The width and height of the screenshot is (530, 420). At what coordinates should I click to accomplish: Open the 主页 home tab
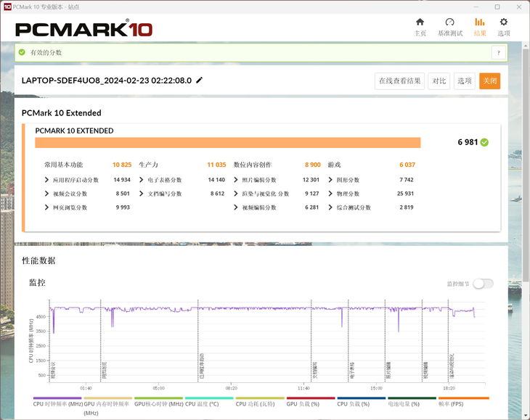pos(420,27)
